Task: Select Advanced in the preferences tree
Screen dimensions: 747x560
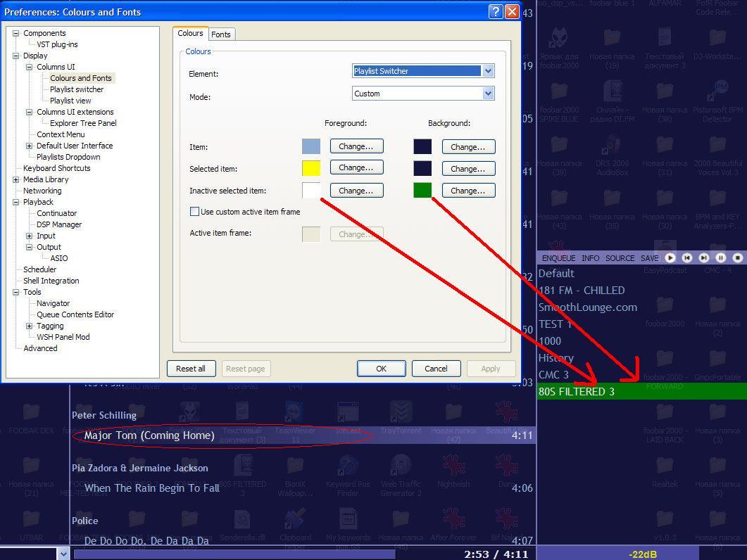Action: tap(41, 348)
